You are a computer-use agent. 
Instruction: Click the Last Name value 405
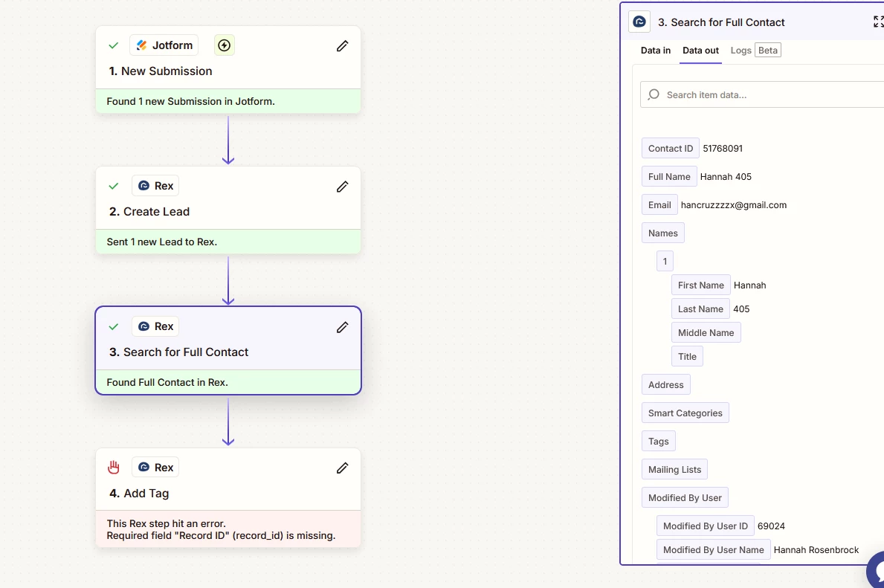pos(741,309)
